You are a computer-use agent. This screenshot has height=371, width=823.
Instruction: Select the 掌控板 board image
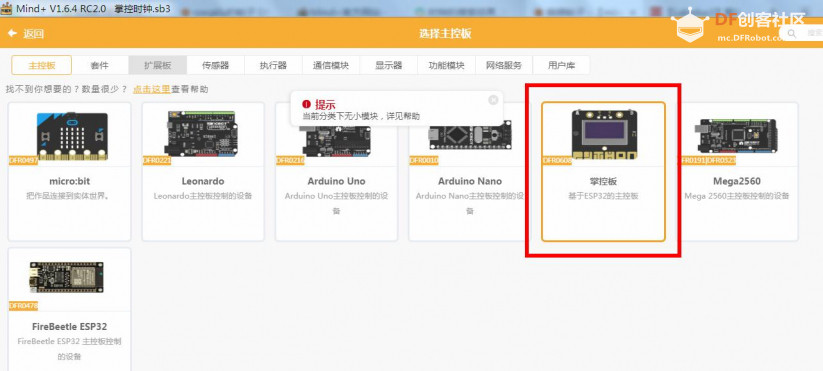pyautogui.click(x=604, y=134)
